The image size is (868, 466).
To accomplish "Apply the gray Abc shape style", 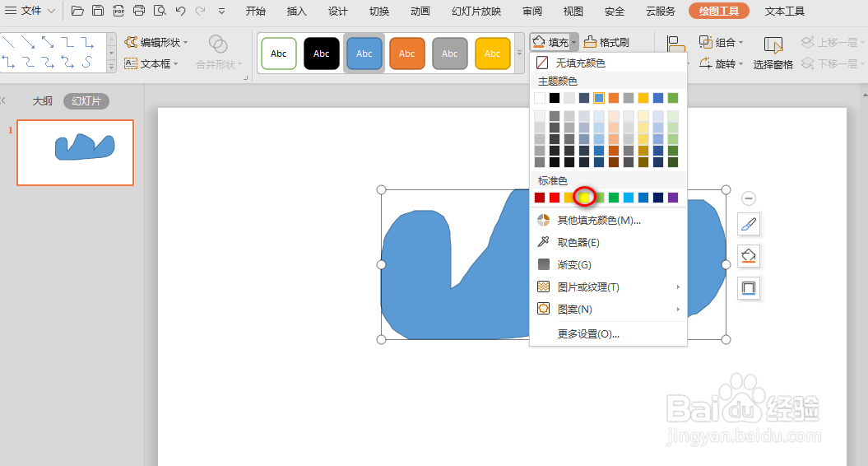I will coord(449,54).
